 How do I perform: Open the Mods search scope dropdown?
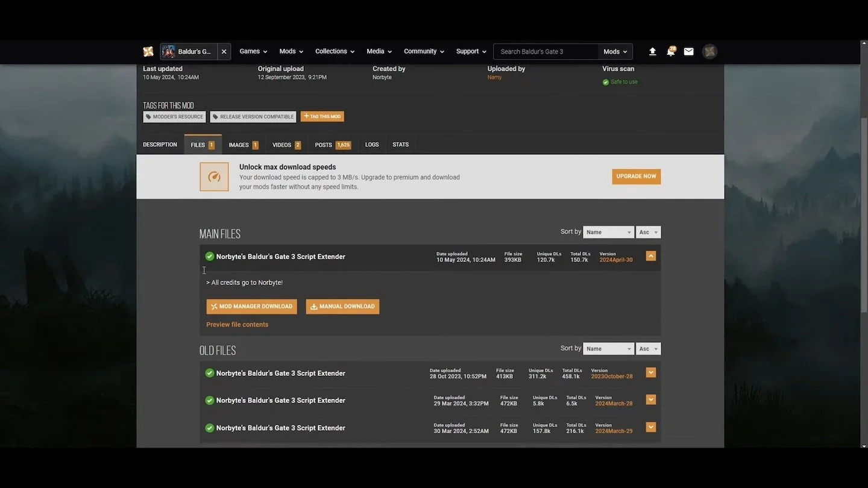615,52
